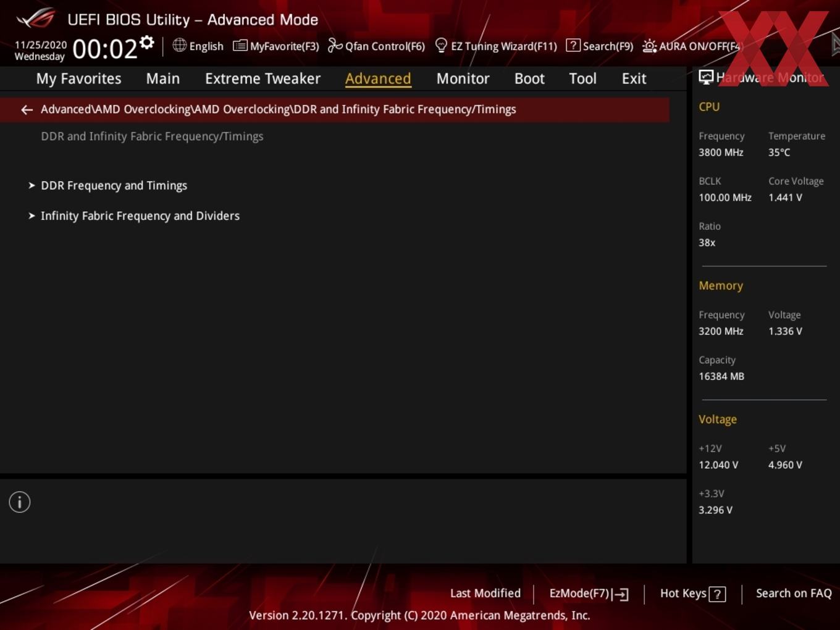
Task: Click the info circle icon
Action: (20, 502)
